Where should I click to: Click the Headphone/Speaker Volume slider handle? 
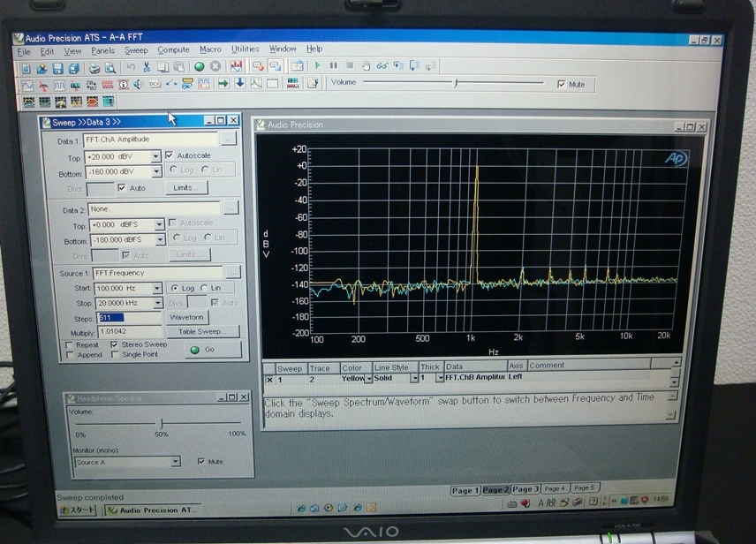point(162,423)
